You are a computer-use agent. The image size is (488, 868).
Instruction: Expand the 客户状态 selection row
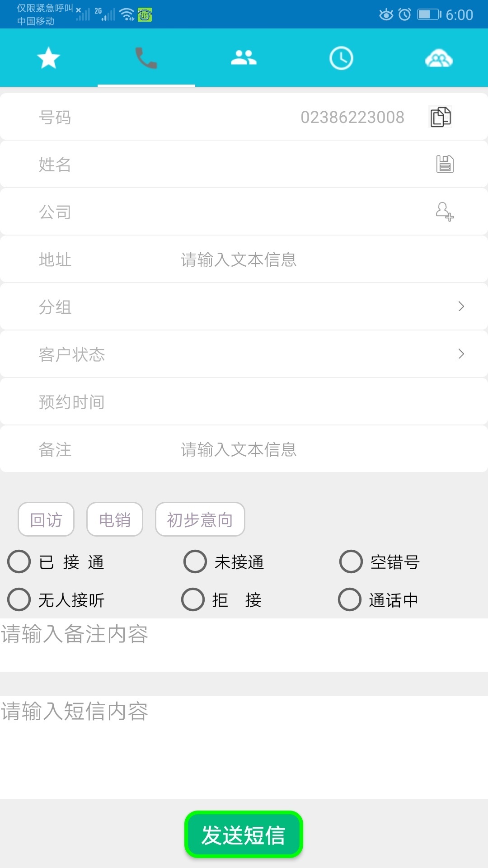pos(244,354)
